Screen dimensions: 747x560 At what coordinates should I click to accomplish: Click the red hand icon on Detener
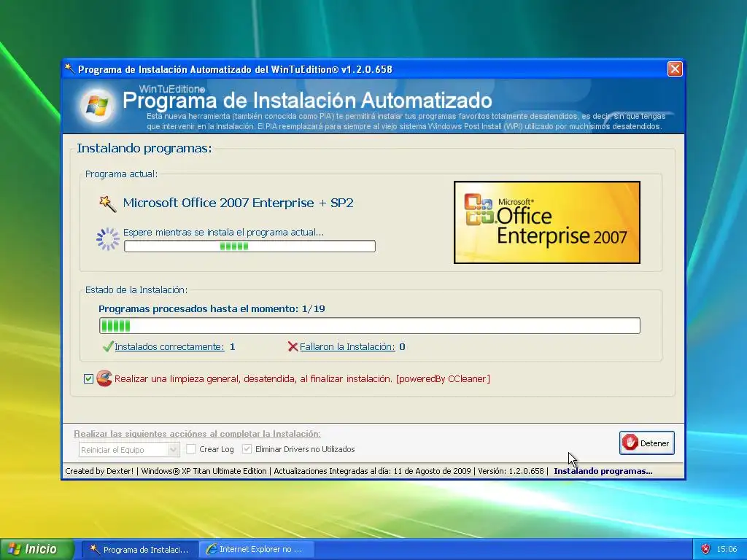click(x=630, y=443)
